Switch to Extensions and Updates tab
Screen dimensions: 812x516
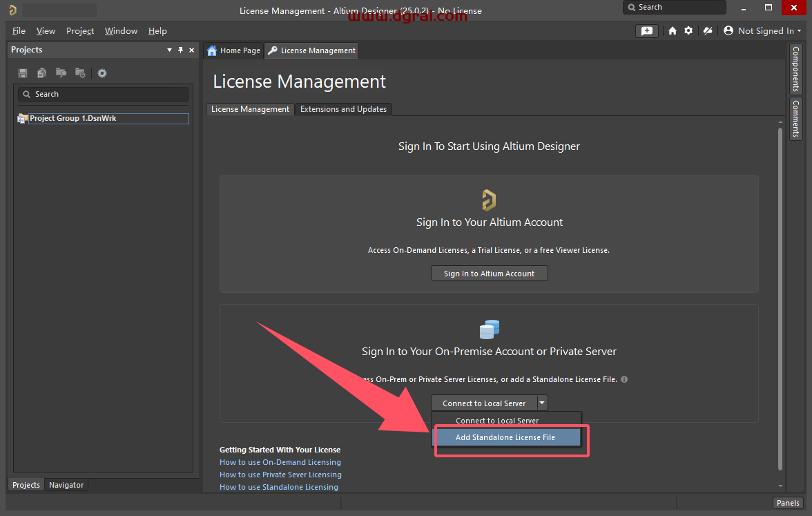click(343, 109)
